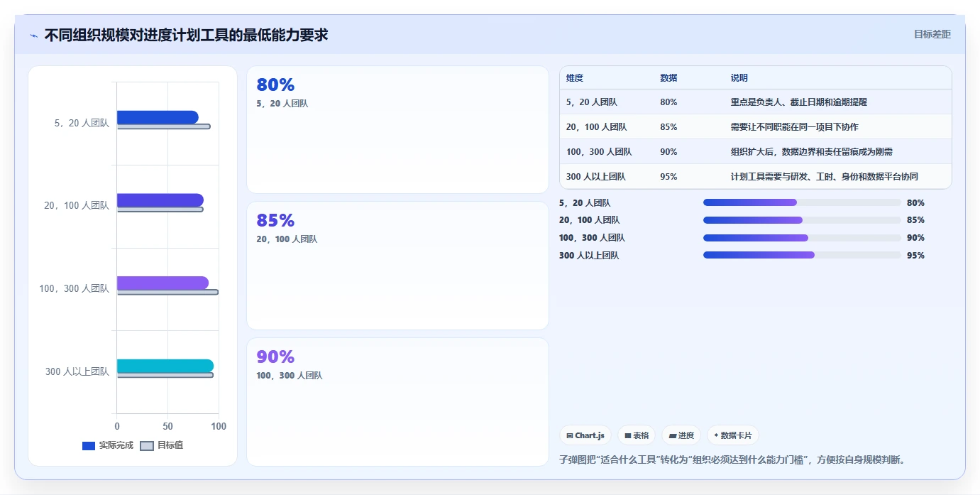Click the 90% value in table
The image size is (980, 495).
pos(668,152)
